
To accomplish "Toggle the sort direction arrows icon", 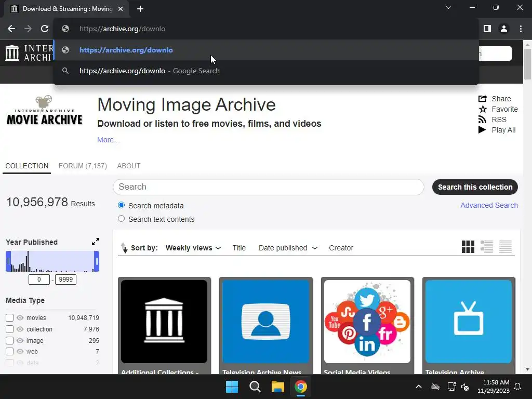I will (124, 248).
